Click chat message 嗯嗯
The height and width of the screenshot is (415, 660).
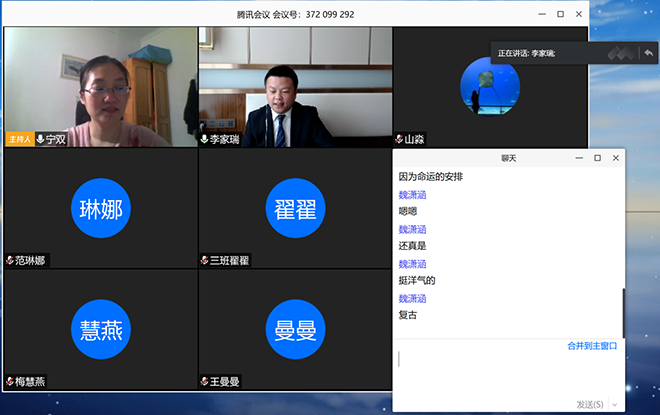point(408,211)
